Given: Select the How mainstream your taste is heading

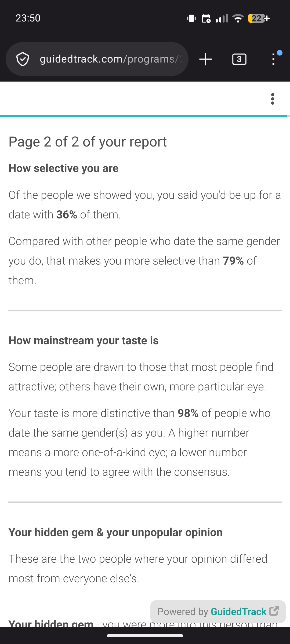Looking at the screenshot, I should coord(84,341).
